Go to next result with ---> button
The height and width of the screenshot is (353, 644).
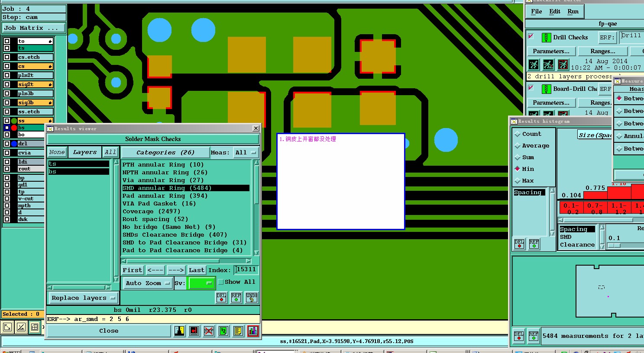click(x=176, y=270)
